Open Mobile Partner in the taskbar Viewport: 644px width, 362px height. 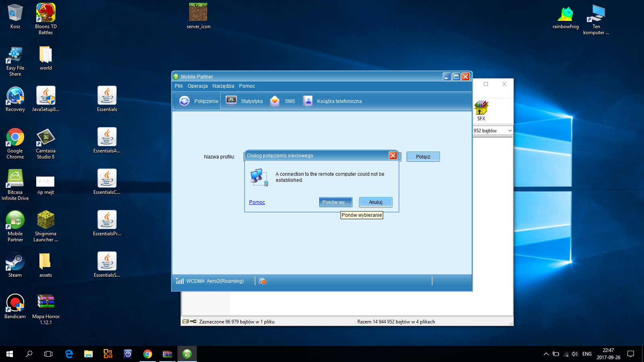click(x=187, y=354)
